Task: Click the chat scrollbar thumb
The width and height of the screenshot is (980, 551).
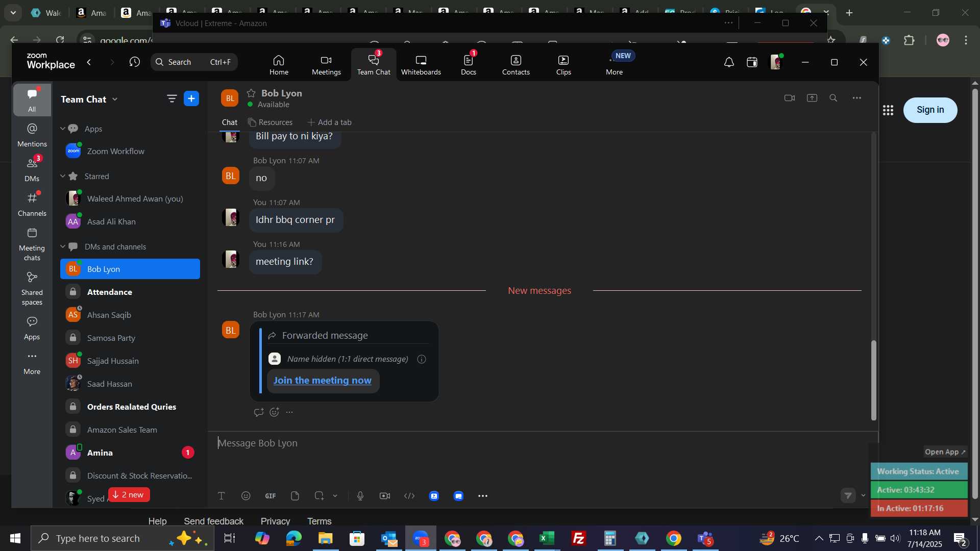Action: [873, 381]
